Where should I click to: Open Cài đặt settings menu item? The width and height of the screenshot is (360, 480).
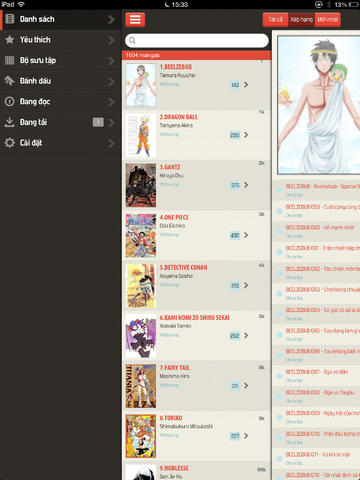(60, 143)
